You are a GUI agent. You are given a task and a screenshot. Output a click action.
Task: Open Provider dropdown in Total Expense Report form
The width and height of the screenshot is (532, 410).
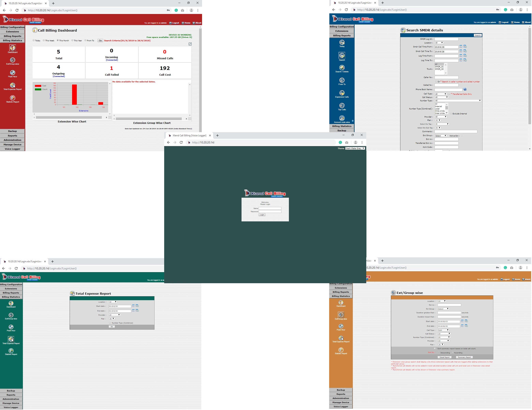(114, 315)
